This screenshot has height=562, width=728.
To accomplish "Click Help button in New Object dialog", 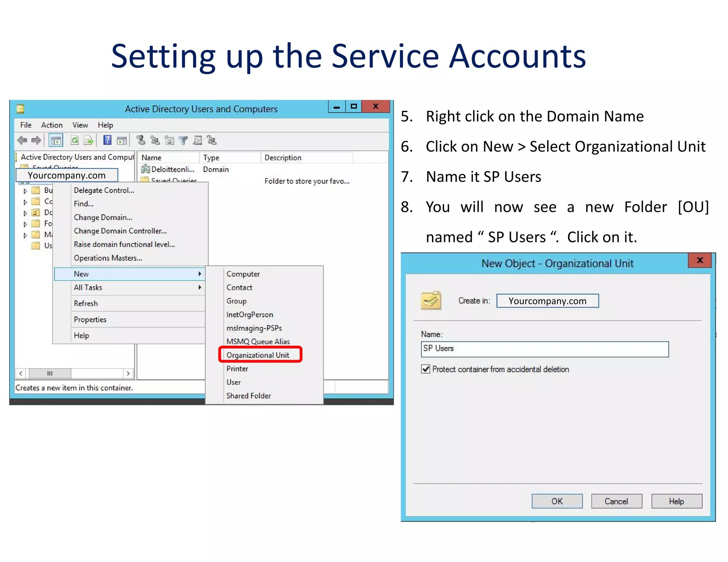I will (676, 501).
